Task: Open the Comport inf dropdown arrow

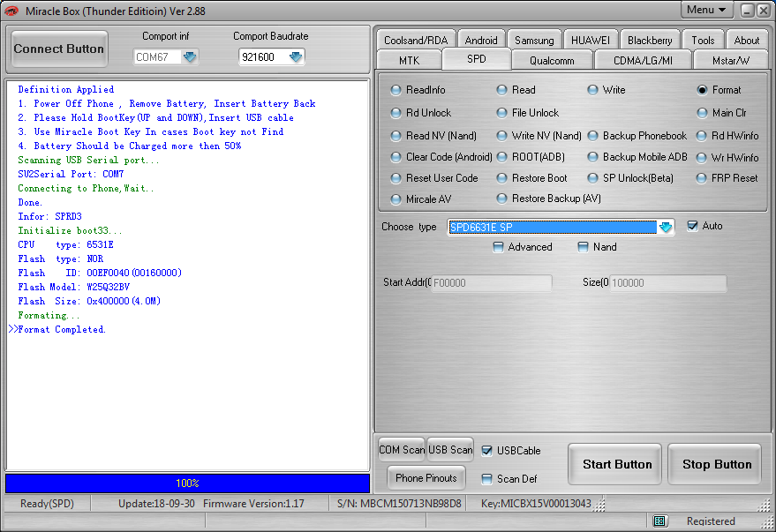Action: click(x=190, y=56)
